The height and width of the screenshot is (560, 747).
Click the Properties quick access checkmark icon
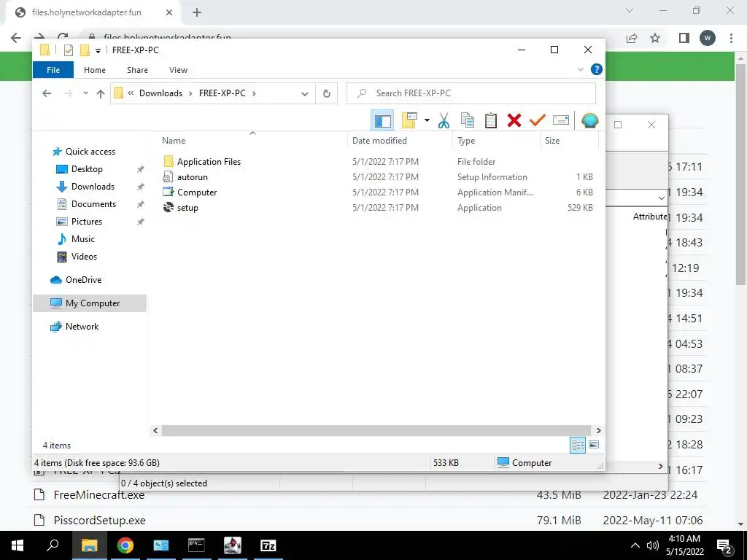pos(68,50)
